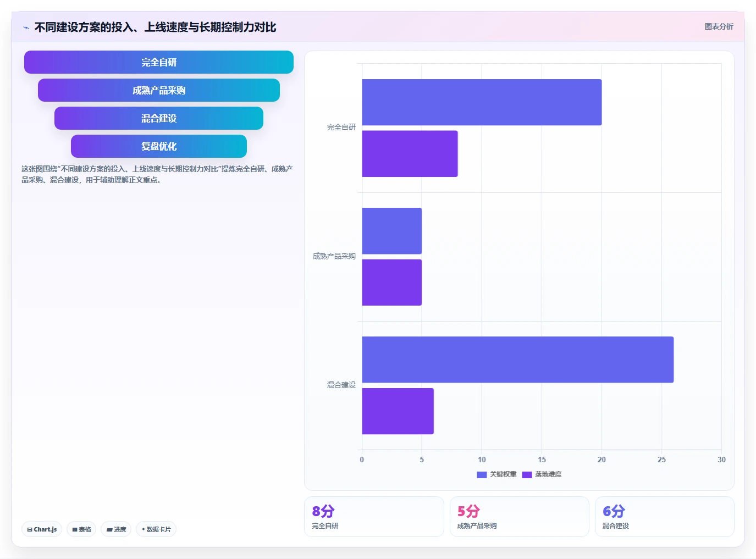The width and height of the screenshot is (756, 559).
Task: Open the 6分 混合建设 data card
Action: 664,517
